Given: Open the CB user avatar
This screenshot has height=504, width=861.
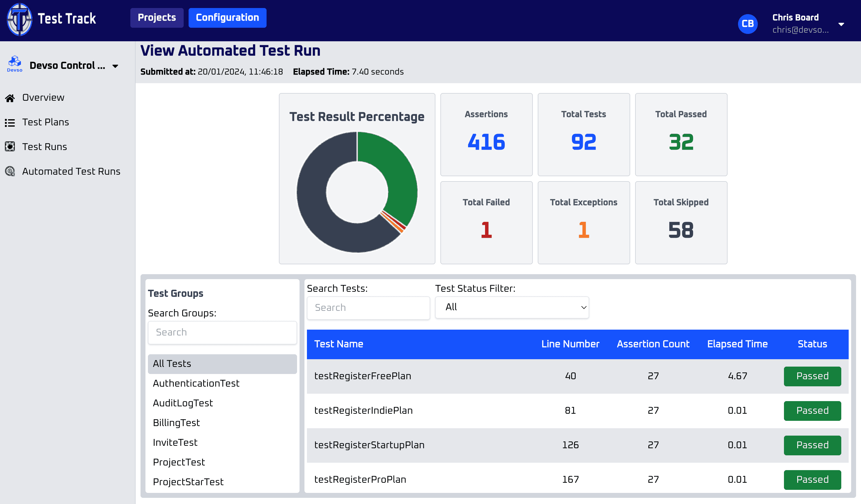Looking at the screenshot, I should point(748,24).
